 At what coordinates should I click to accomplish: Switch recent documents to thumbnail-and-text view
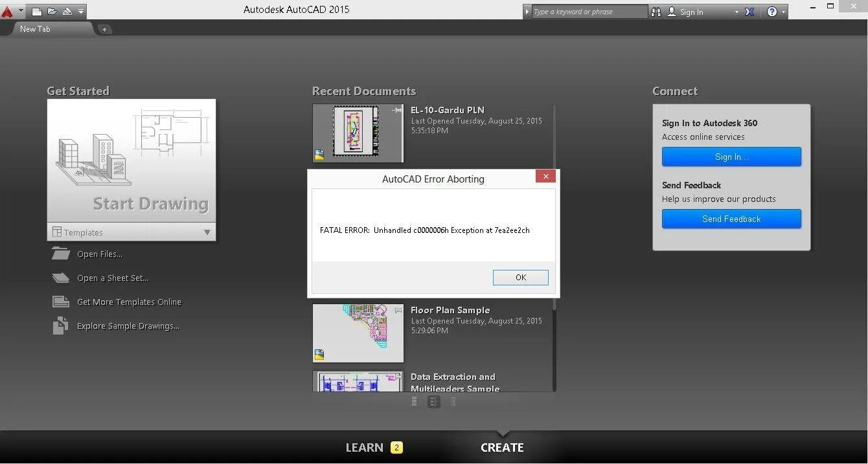coord(434,402)
